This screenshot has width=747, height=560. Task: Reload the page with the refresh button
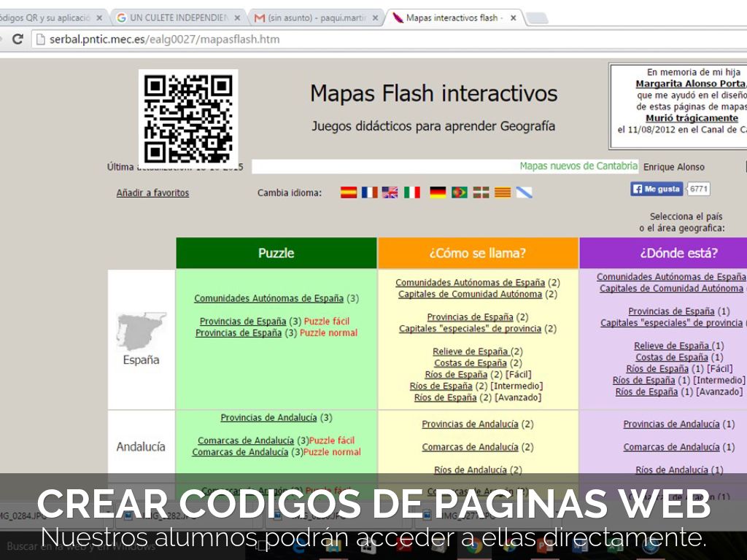(x=18, y=39)
